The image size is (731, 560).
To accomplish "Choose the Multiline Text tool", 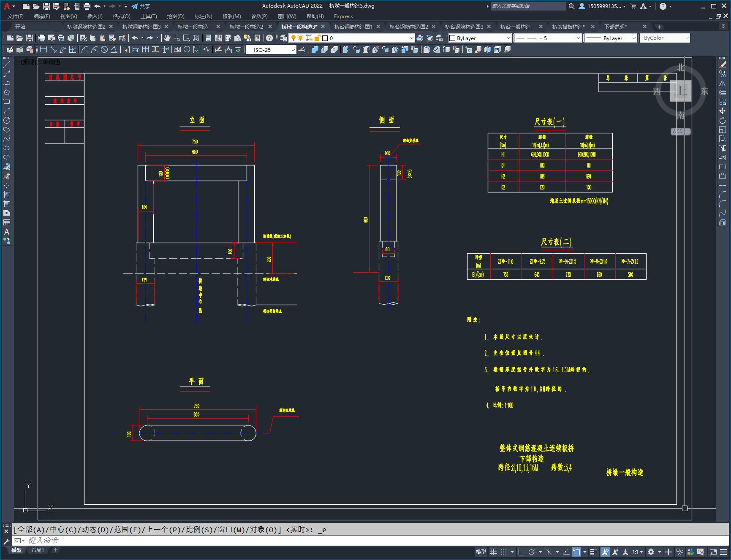I will [7, 232].
